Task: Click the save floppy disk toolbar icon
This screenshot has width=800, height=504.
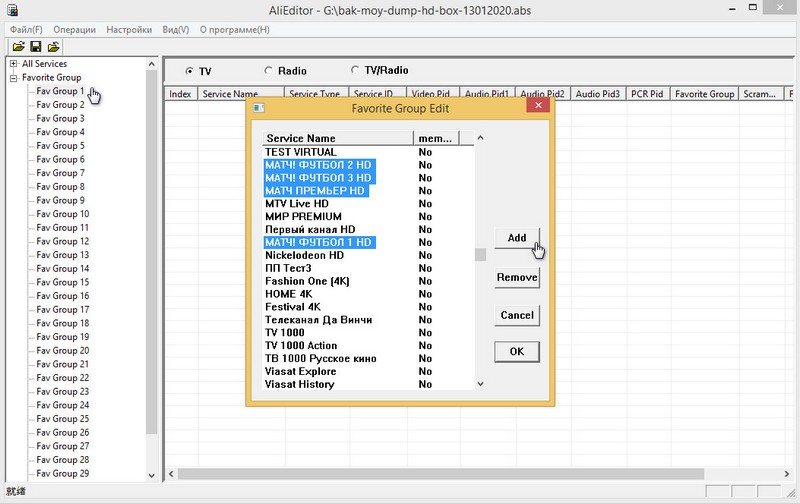Action: (x=36, y=47)
